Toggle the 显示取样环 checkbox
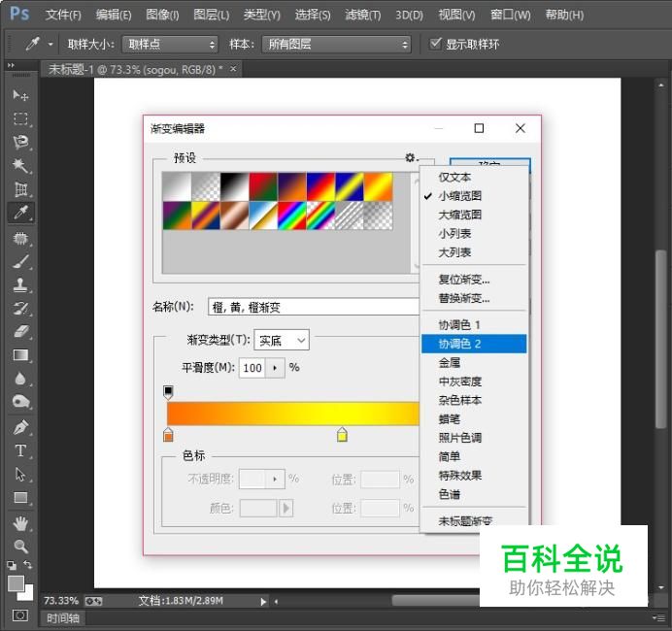The width and height of the screenshot is (672, 631). 435,44
